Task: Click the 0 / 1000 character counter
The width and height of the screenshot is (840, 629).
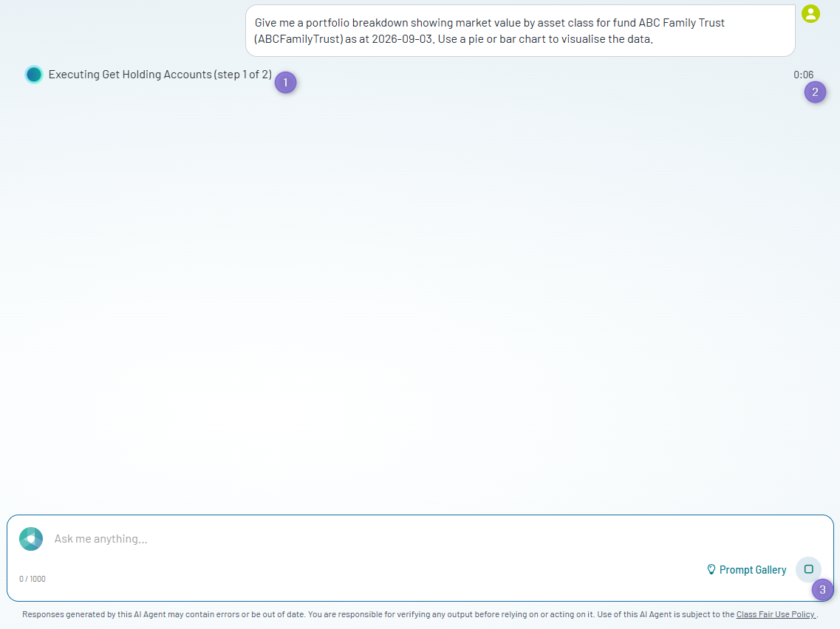Action: coord(33,579)
